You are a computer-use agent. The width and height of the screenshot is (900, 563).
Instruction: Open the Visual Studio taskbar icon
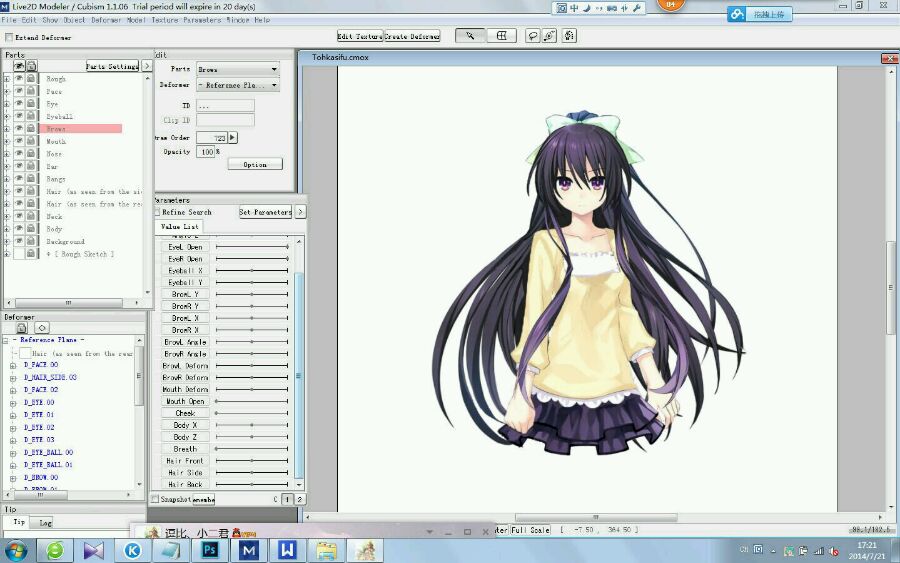[94, 550]
